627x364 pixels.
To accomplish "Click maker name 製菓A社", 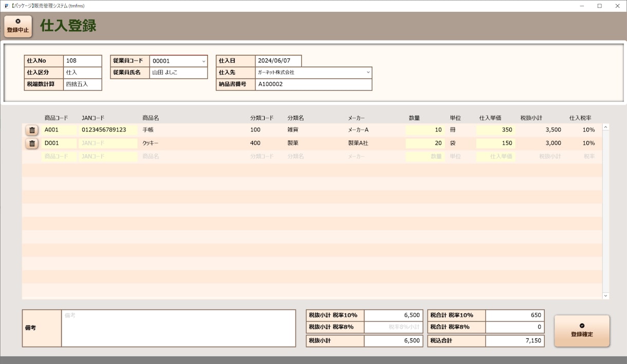I will [358, 143].
